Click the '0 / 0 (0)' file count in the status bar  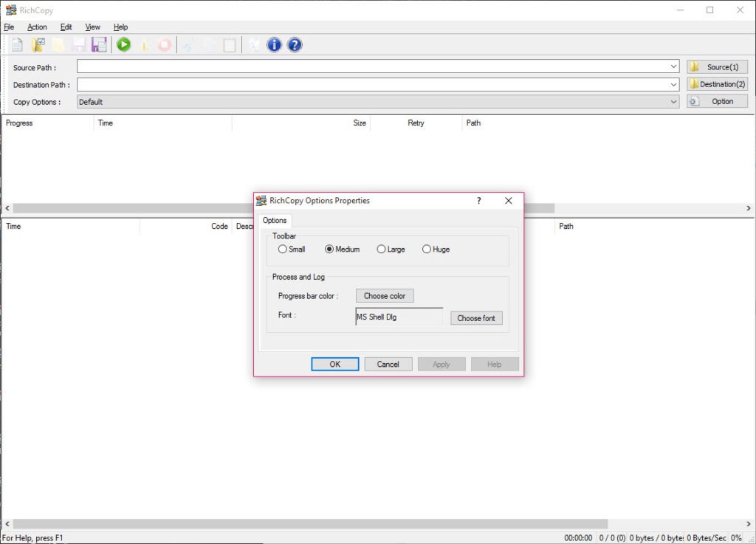click(612, 538)
